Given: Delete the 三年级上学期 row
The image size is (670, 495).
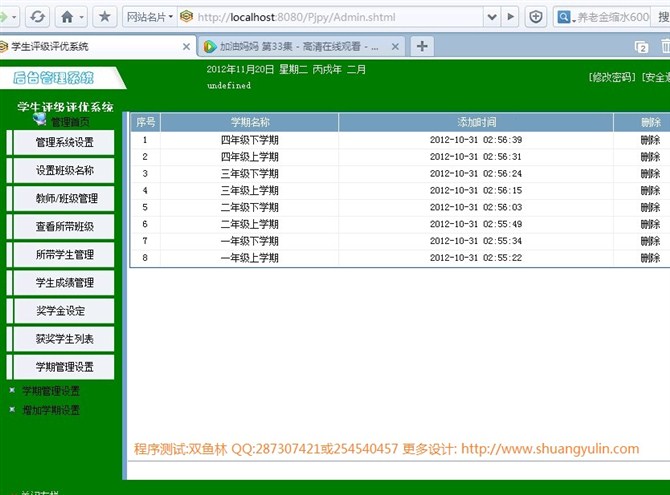Looking at the screenshot, I should coord(650,190).
